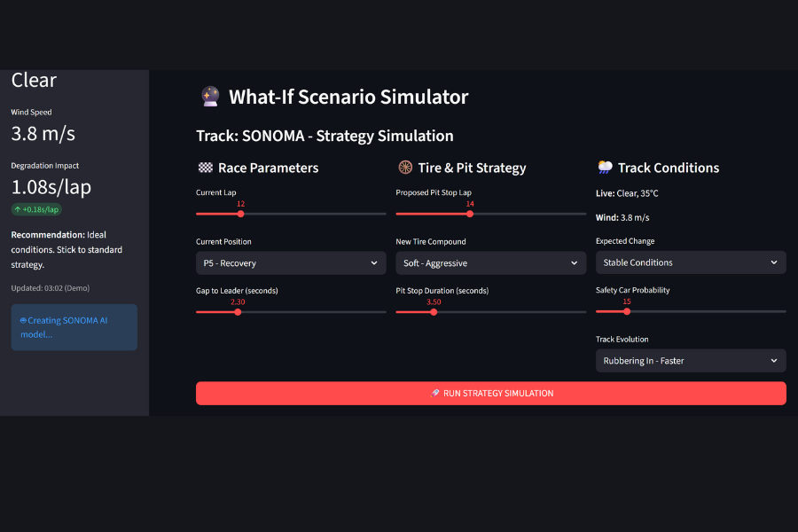
Task: Click the 3.8 m/s wind speed value in sidebar
Action: click(x=43, y=134)
